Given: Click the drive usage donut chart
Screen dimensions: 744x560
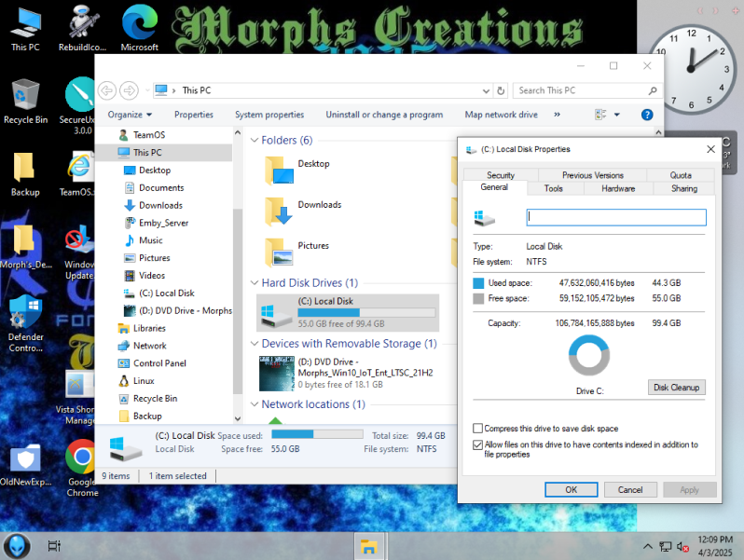Looking at the screenshot, I should pyautogui.click(x=589, y=355).
